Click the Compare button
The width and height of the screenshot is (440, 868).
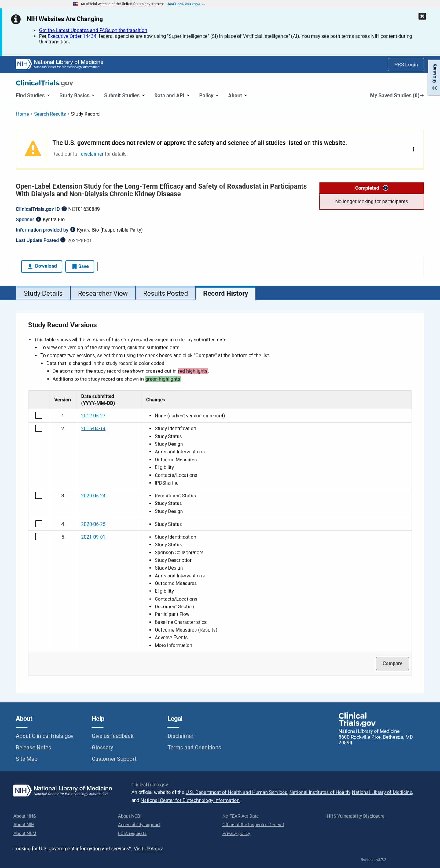click(392, 663)
